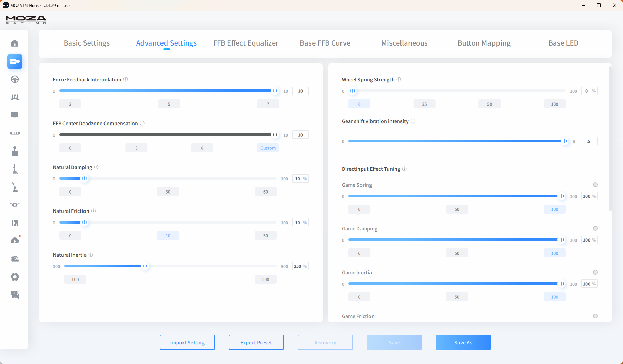Click the Export Preset button

(256, 342)
